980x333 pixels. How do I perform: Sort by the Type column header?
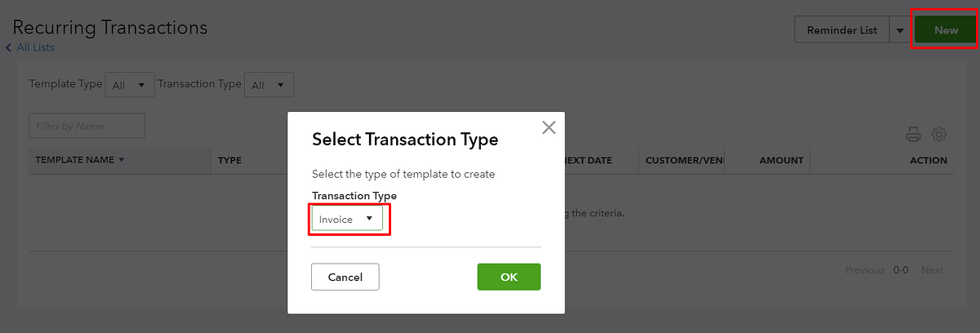[229, 160]
